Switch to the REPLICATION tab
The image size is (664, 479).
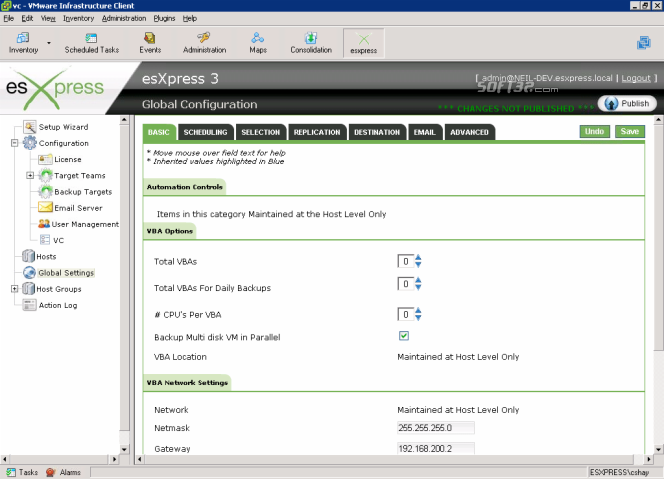pos(317,132)
